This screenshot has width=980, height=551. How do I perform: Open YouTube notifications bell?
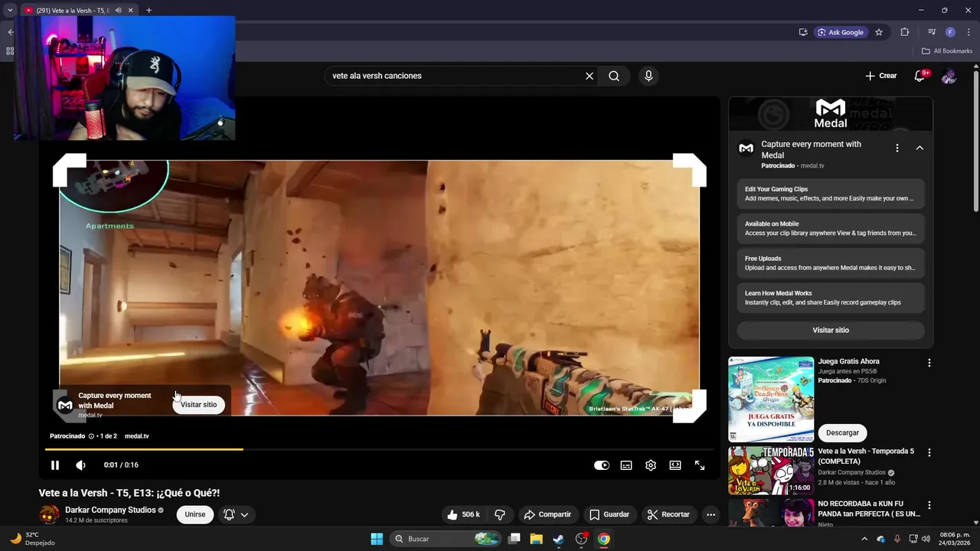[920, 76]
